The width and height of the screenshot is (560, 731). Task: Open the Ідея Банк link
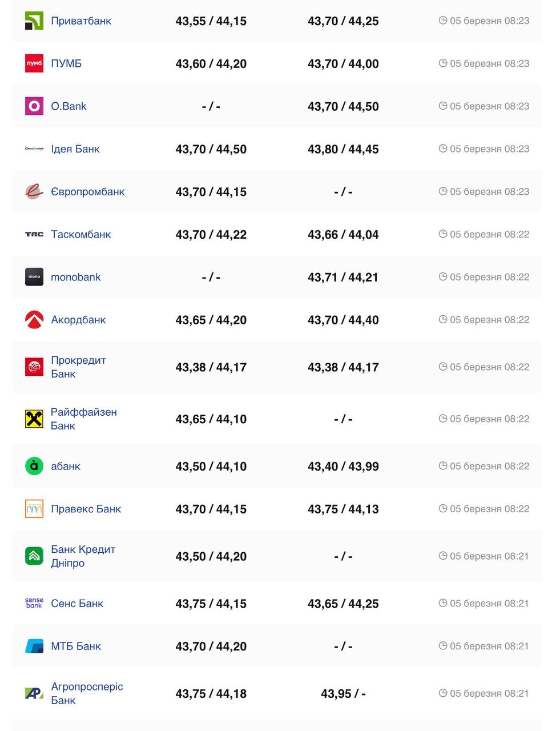coord(75,149)
